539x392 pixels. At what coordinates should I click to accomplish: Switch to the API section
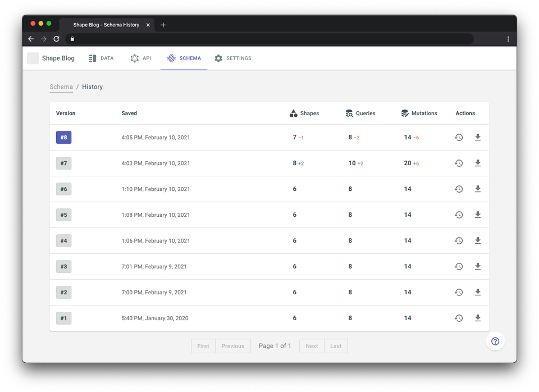[x=140, y=58]
